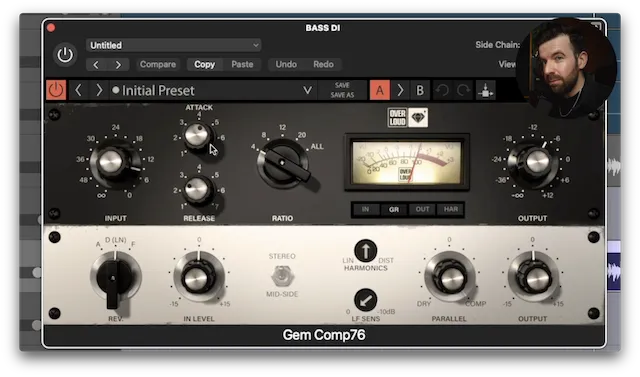The image size is (640, 377).
Task: Click the LF SENS arrow knob
Action: (x=366, y=300)
